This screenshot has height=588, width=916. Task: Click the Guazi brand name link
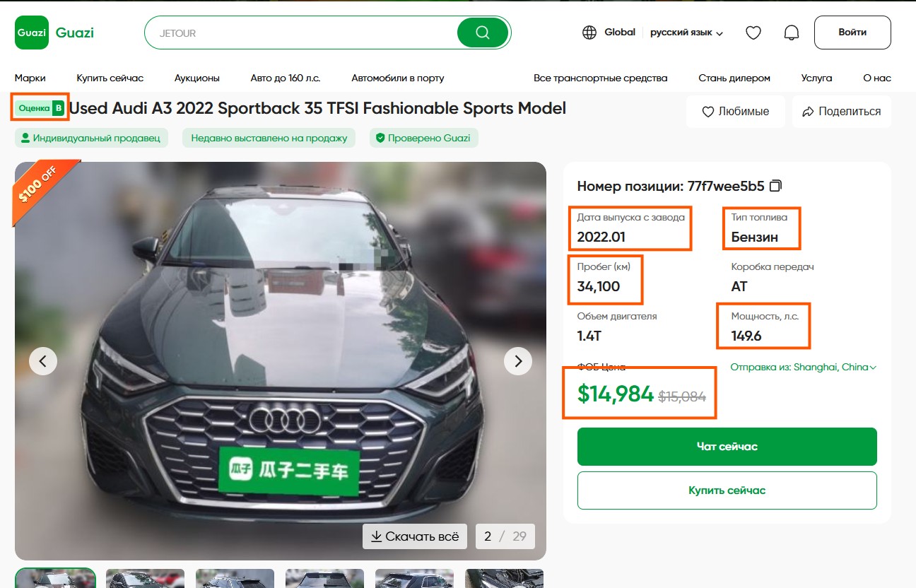coord(75,33)
